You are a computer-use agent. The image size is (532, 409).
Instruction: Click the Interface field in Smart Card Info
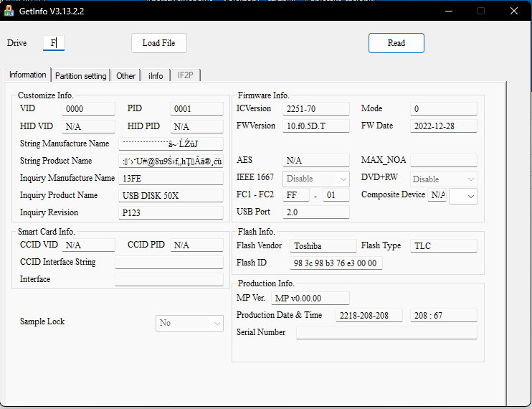tap(169, 280)
